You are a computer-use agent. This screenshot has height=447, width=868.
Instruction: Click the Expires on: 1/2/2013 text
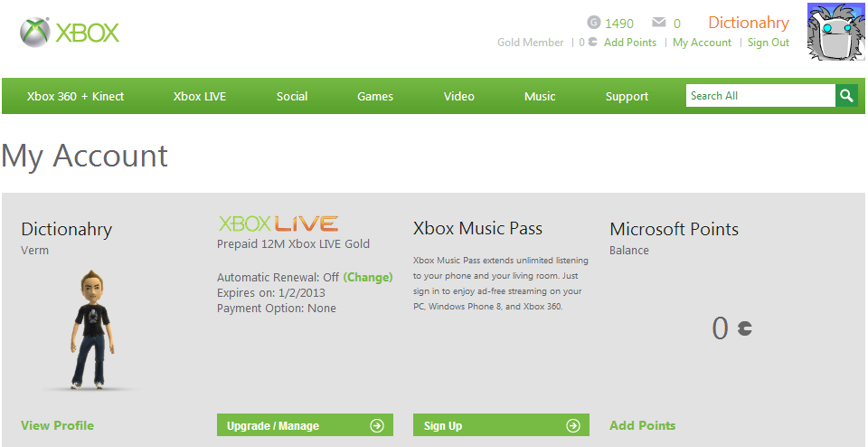[x=270, y=293]
